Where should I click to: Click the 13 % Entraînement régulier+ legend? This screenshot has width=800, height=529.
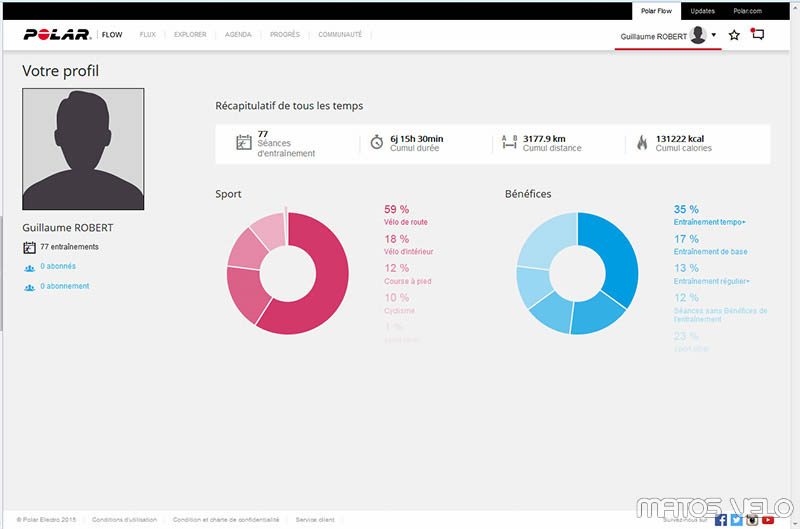[x=711, y=274]
